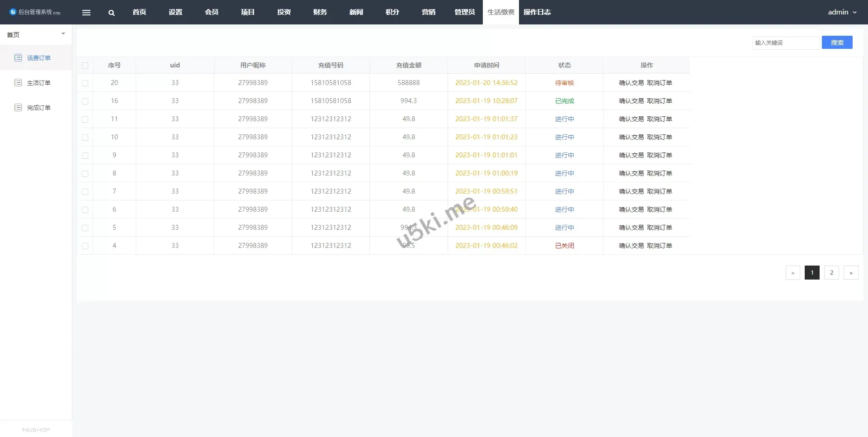Check the checkbox for order number 20
868x437 pixels.
[x=85, y=83]
